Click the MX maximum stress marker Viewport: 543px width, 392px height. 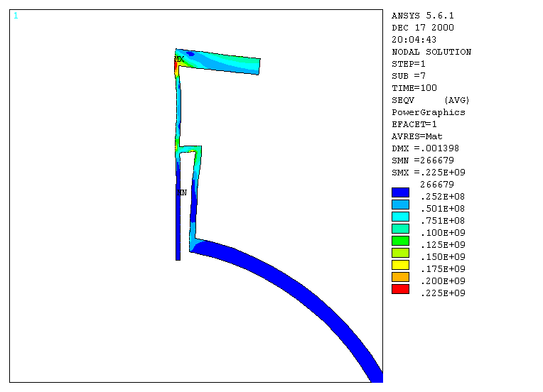tap(179, 59)
